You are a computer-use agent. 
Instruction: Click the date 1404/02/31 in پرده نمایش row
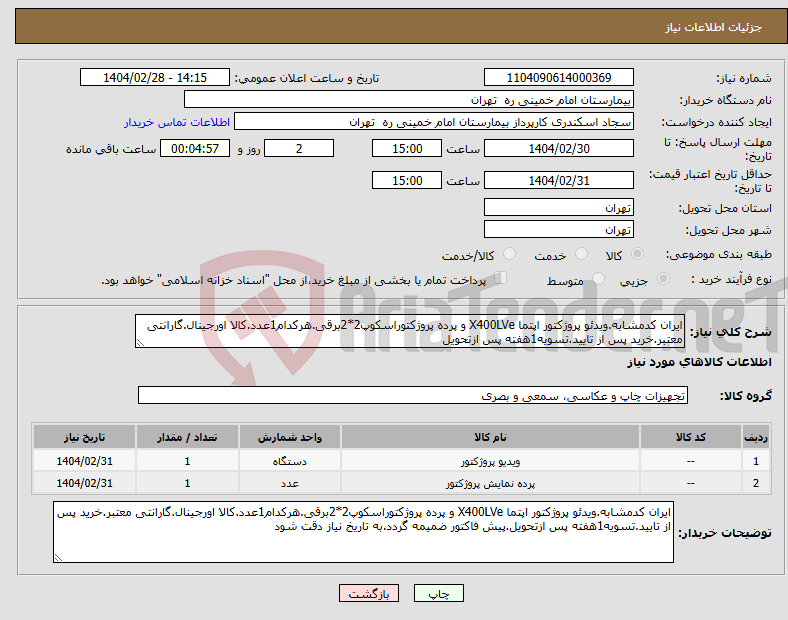coord(84,483)
